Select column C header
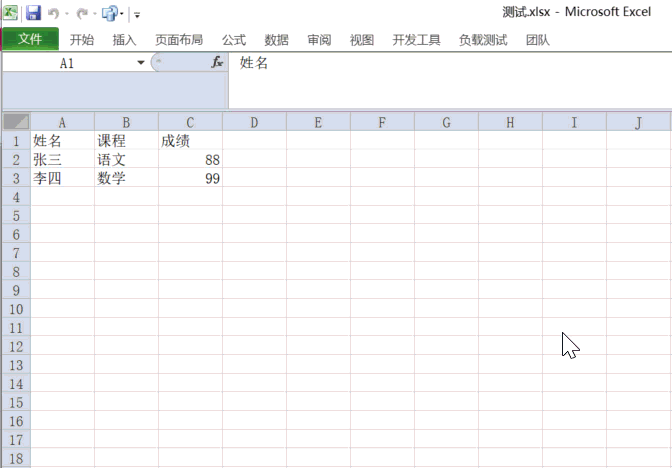The height and width of the screenshot is (468, 672). (190, 123)
